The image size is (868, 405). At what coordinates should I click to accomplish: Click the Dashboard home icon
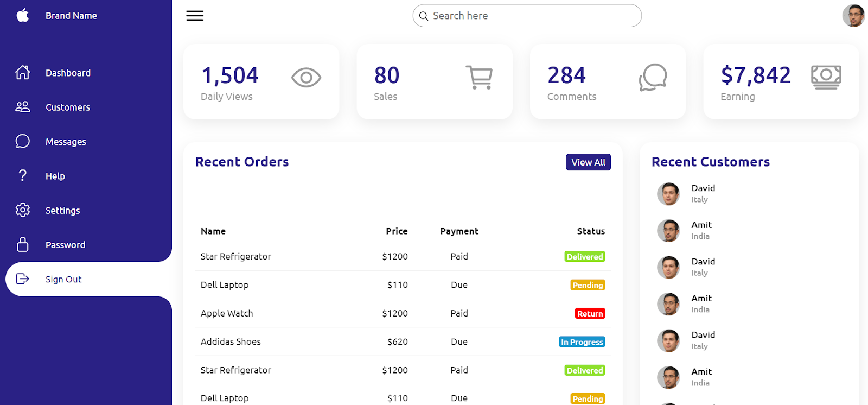point(23,72)
